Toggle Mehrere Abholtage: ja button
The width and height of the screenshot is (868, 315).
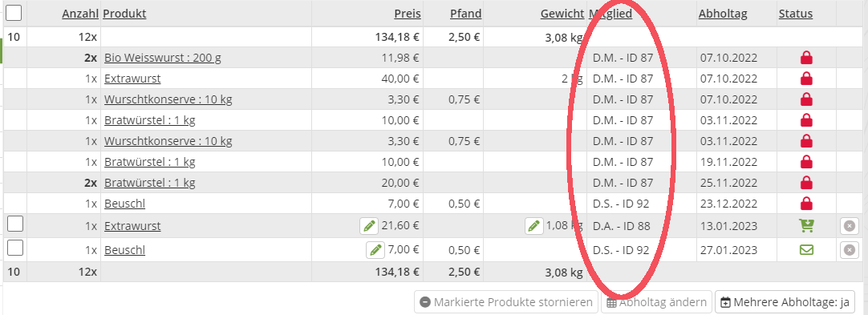(785, 302)
